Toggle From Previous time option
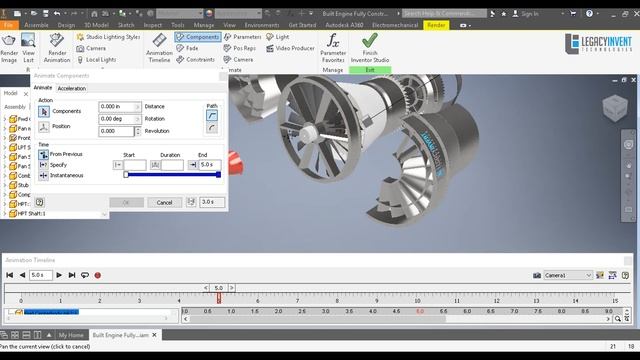This screenshot has height=360, width=640. coord(43,154)
